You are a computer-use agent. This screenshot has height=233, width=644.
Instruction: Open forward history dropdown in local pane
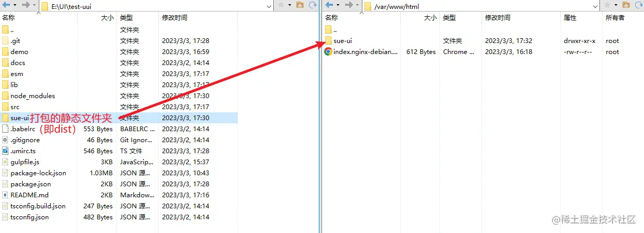click(x=34, y=5)
